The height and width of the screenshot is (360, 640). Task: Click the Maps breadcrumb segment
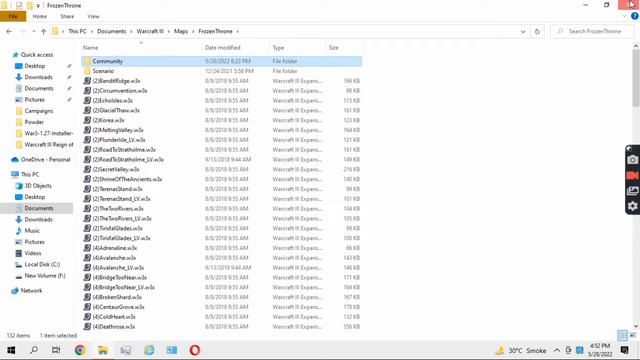coord(181,31)
